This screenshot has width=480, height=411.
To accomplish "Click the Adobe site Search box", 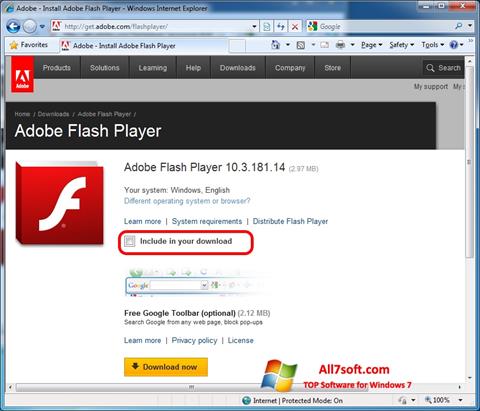I will 443,68.
